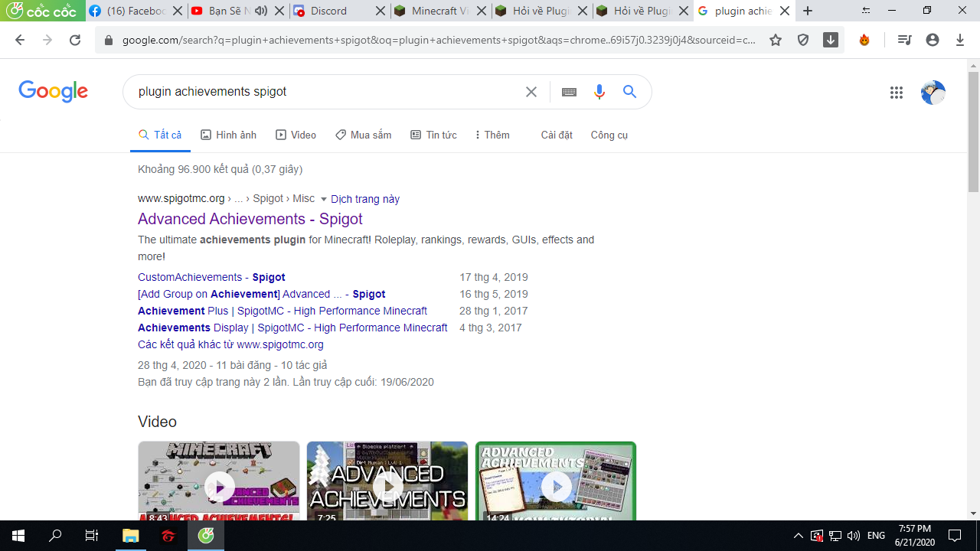This screenshot has width=980, height=551.
Task: Click the Google logo to go home
Action: 54,92
